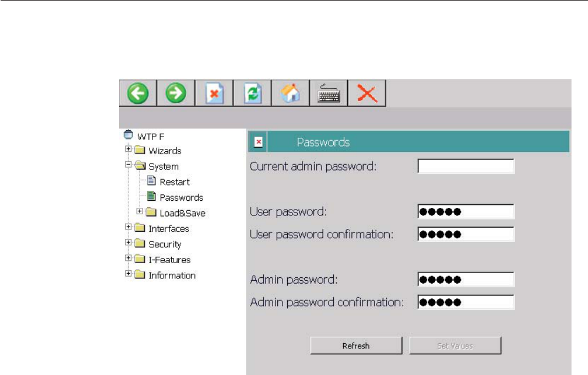
Task: Click the green forward arrow button
Action: (x=176, y=93)
